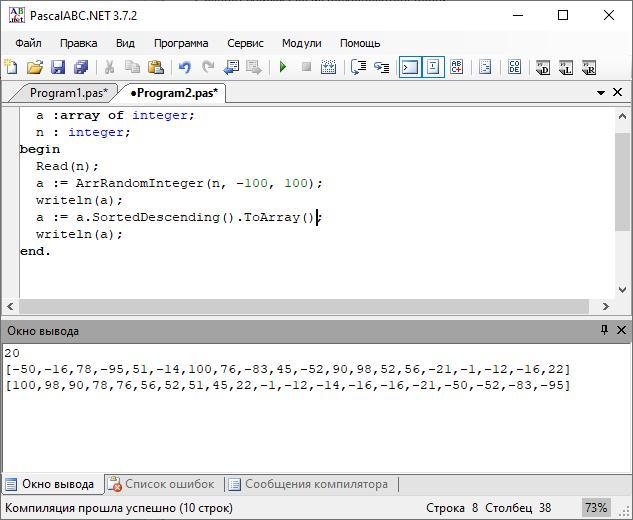Image resolution: width=633 pixels, height=520 pixels.
Task: Click the CODE toolbar icon
Action: (514, 67)
